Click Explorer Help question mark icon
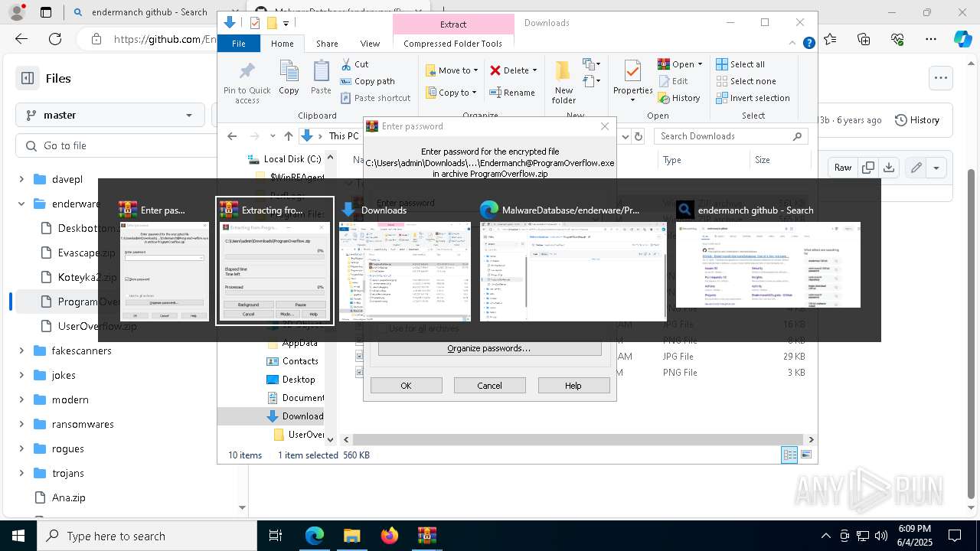 coord(808,43)
